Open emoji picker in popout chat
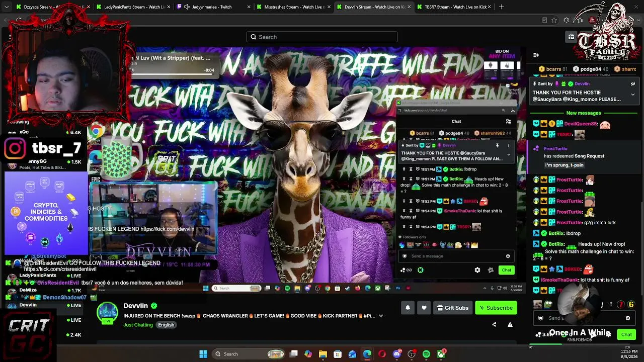Screen dimensions: 644x362 pos(508,256)
